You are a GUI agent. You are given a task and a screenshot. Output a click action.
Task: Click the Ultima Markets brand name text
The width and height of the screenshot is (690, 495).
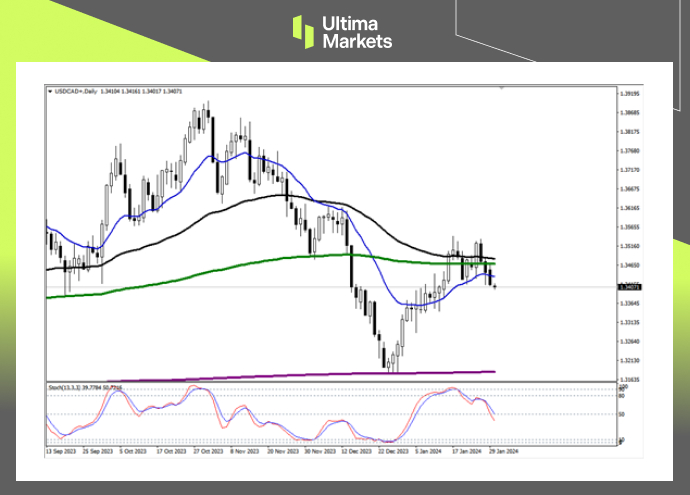coord(356,31)
